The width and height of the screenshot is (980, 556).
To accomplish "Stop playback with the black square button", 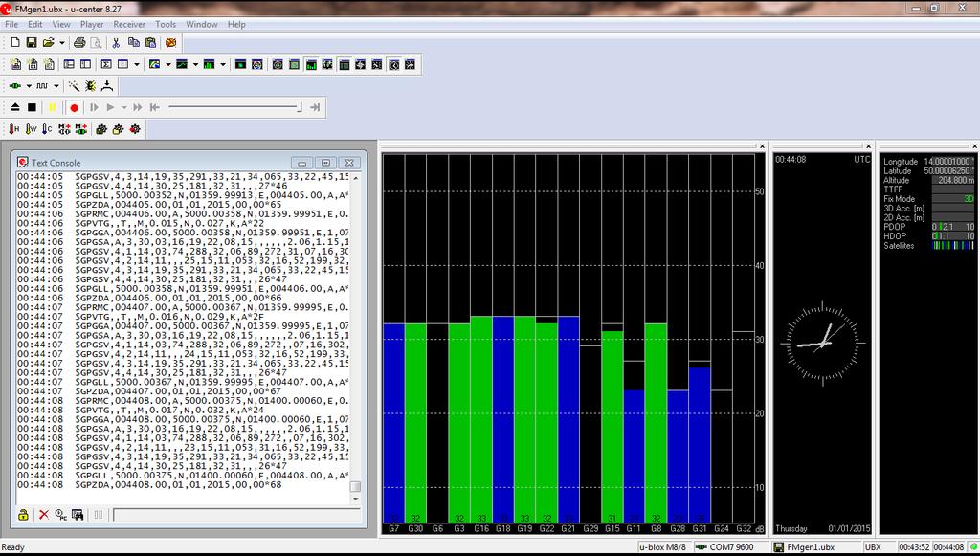I will click(32, 107).
